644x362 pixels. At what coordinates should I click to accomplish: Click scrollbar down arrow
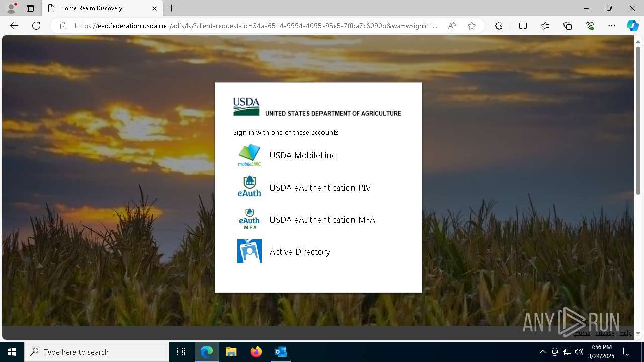click(x=638, y=333)
